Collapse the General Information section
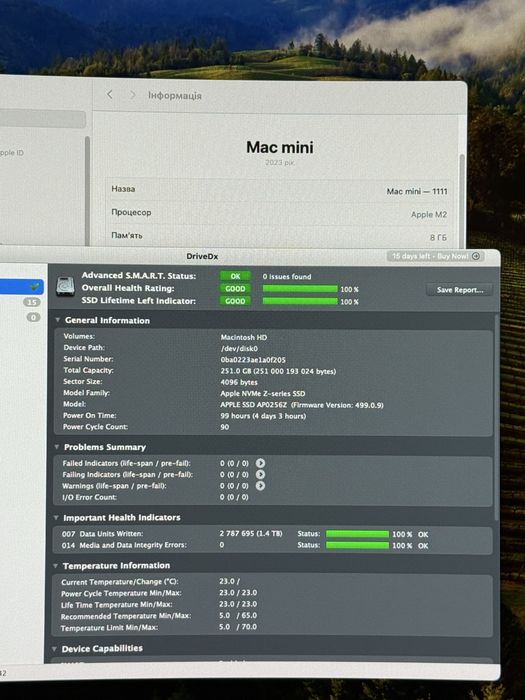The height and width of the screenshot is (700, 525). (x=58, y=320)
